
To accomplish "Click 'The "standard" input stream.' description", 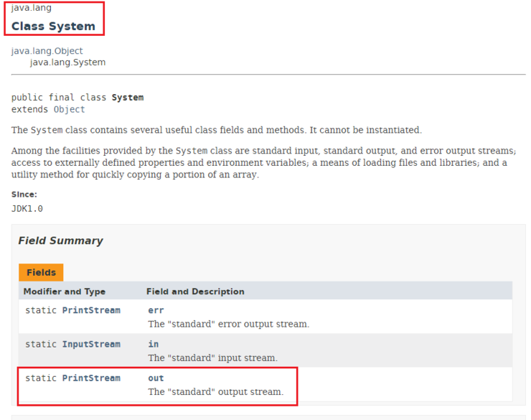I will (212, 358).
